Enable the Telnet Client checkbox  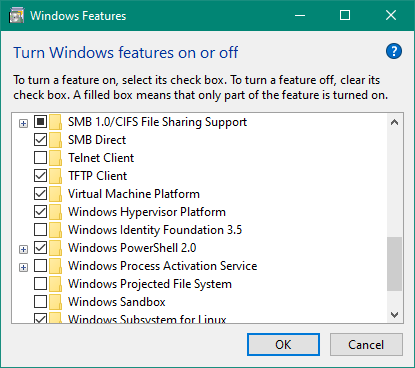(x=40, y=158)
